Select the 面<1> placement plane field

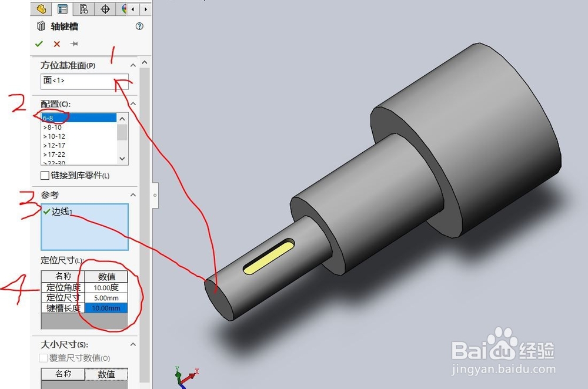click(84, 81)
